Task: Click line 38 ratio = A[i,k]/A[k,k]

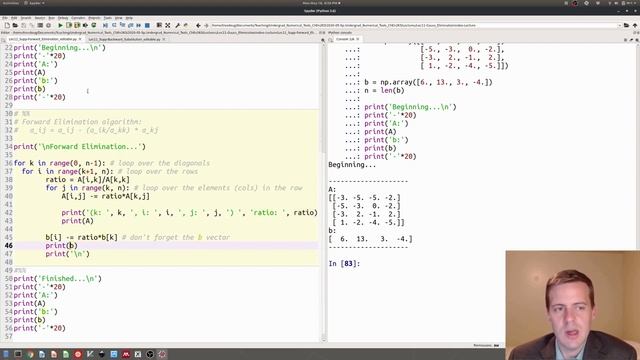Action: 87,180
